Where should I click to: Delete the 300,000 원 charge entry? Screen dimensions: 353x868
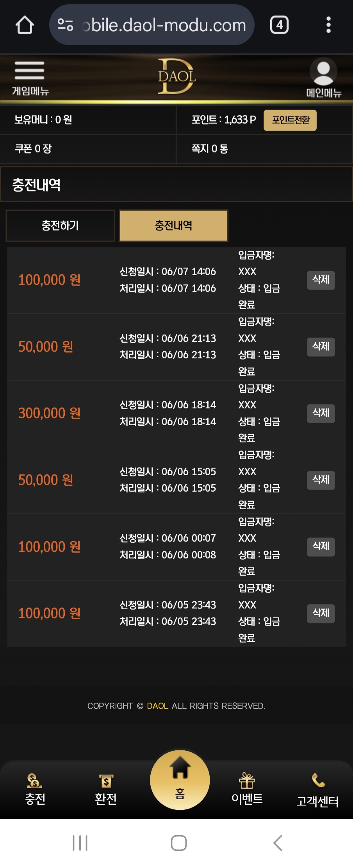pos(321,413)
